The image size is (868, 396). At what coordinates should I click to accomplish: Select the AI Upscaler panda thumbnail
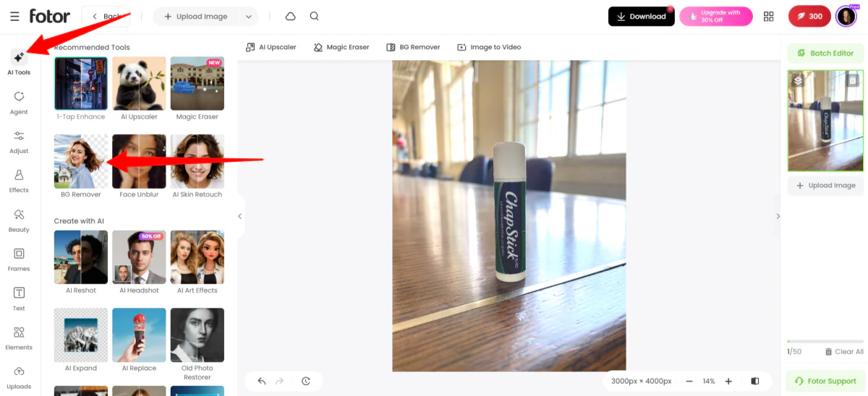pos(139,83)
